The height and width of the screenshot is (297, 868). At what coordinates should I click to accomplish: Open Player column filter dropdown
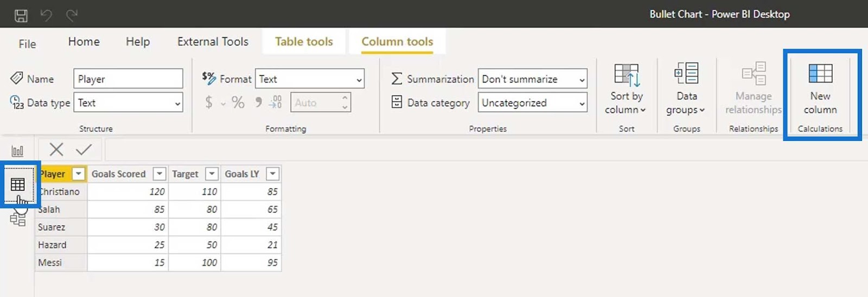click(79, 174)
